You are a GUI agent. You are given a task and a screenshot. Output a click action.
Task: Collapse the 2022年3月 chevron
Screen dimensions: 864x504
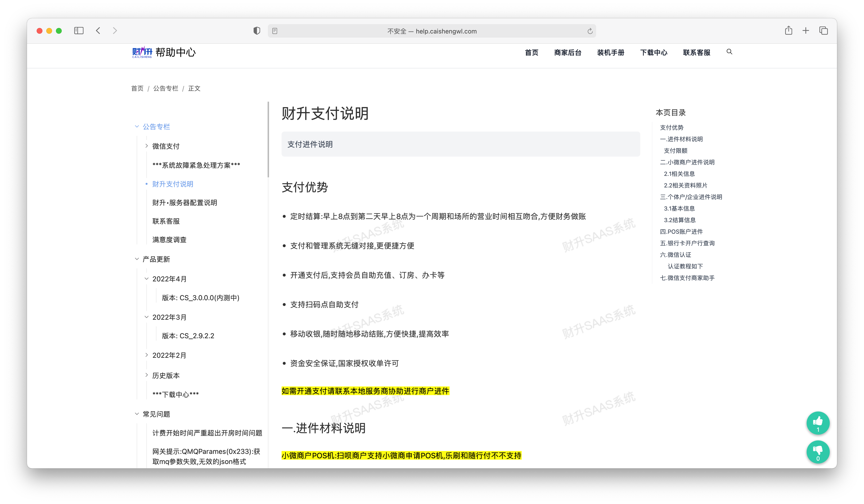point(146,317)
